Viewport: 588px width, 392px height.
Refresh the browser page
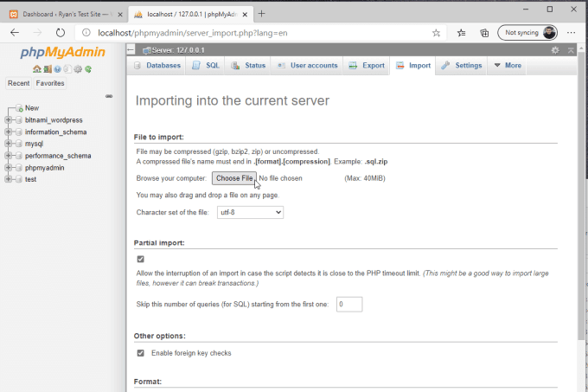coord(60,32)
